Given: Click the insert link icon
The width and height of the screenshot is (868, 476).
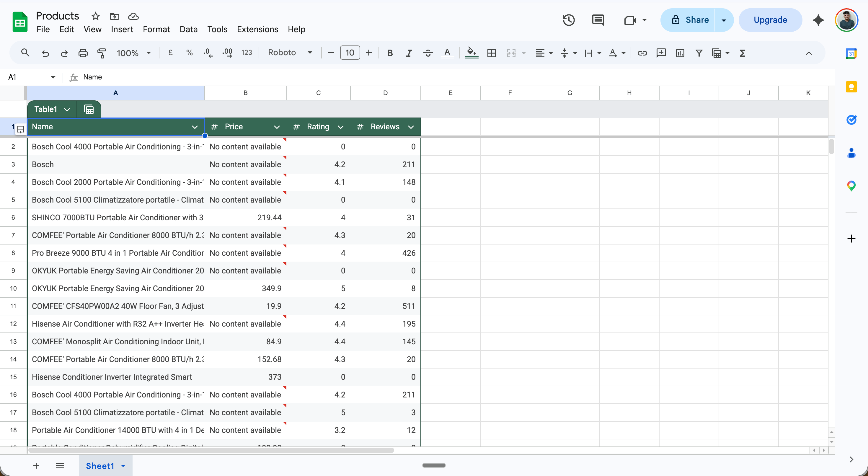Looking at the screenshot, I should pyautogui.click(x=642, y=53).
